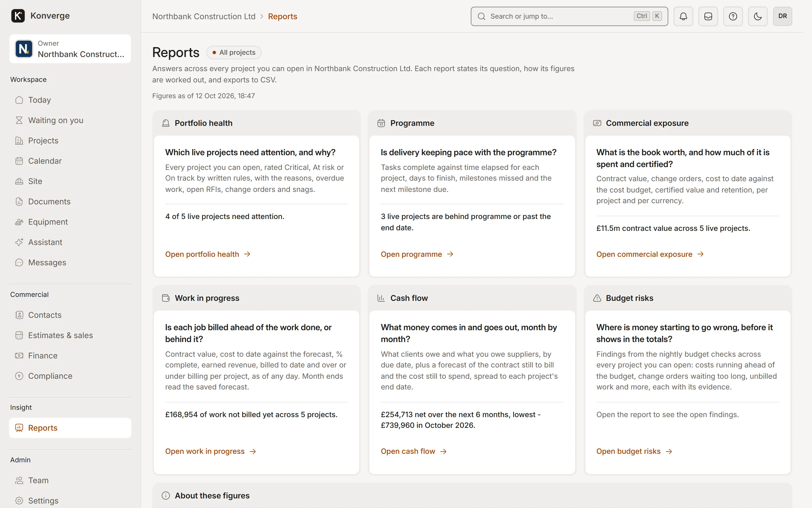Click the help question mark icon

pos(733,16)
